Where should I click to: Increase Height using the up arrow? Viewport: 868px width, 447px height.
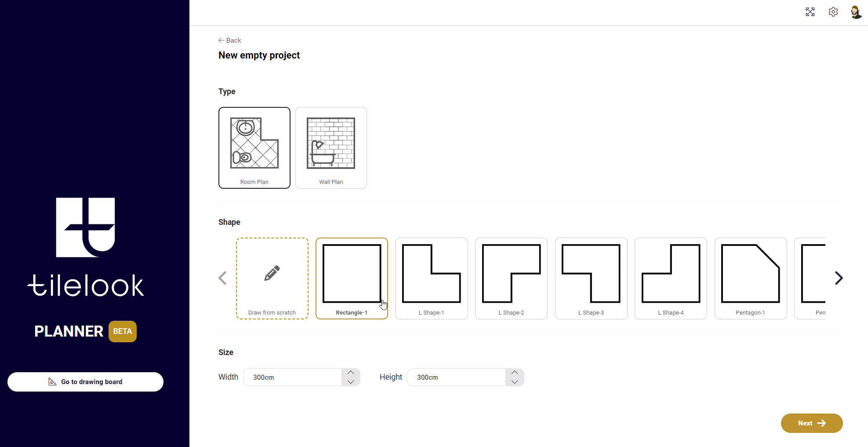tap(515, 373)
